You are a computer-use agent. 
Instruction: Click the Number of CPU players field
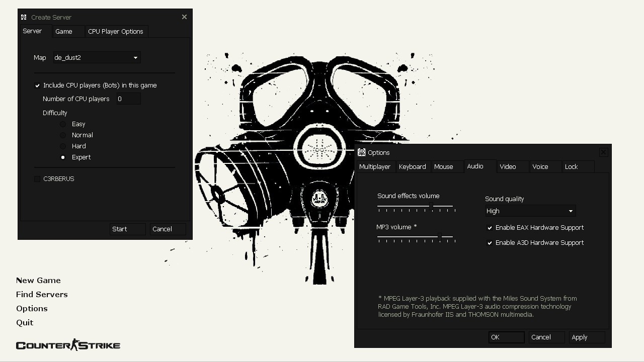click(x=127, y=99)
